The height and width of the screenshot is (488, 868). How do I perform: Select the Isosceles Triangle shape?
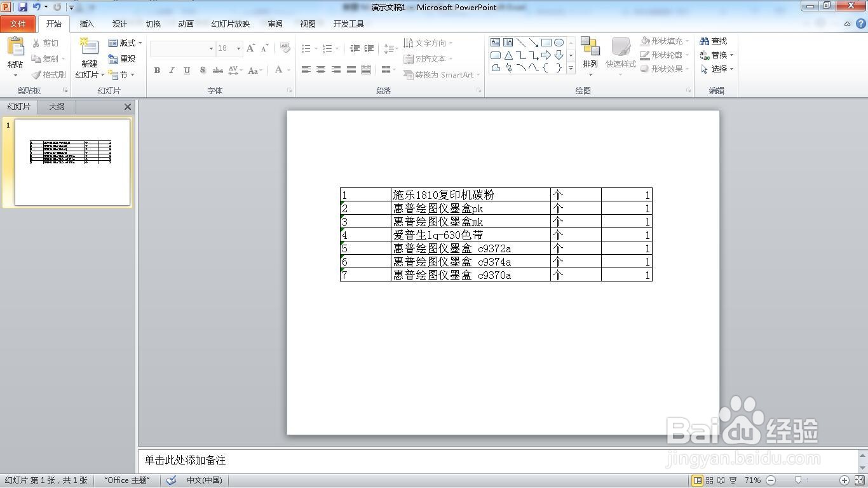(x=508, y=55)
